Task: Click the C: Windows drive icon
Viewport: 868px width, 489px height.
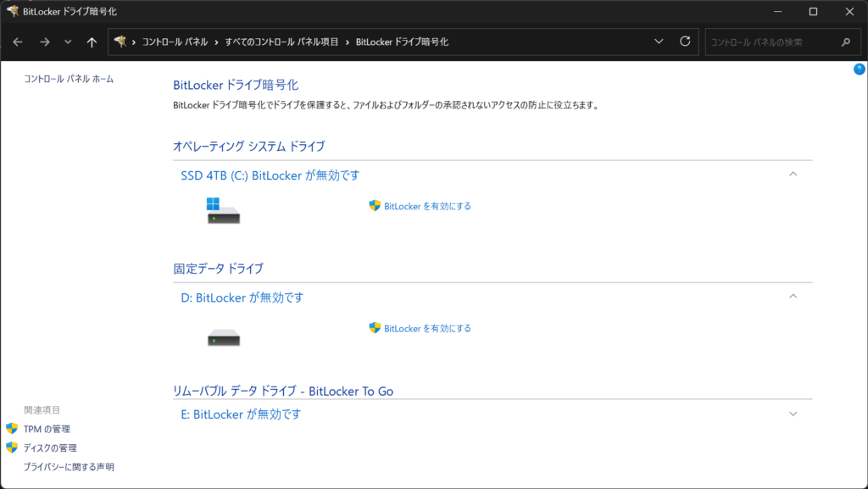Action: click(x=223, y=211)
